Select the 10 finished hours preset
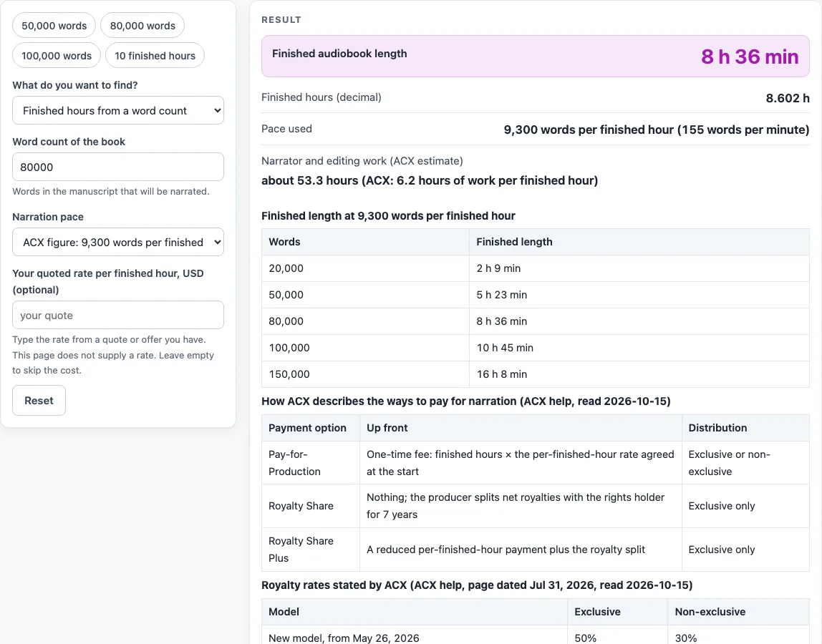Viewport: 822px width, 644px height. click(155, 56)
